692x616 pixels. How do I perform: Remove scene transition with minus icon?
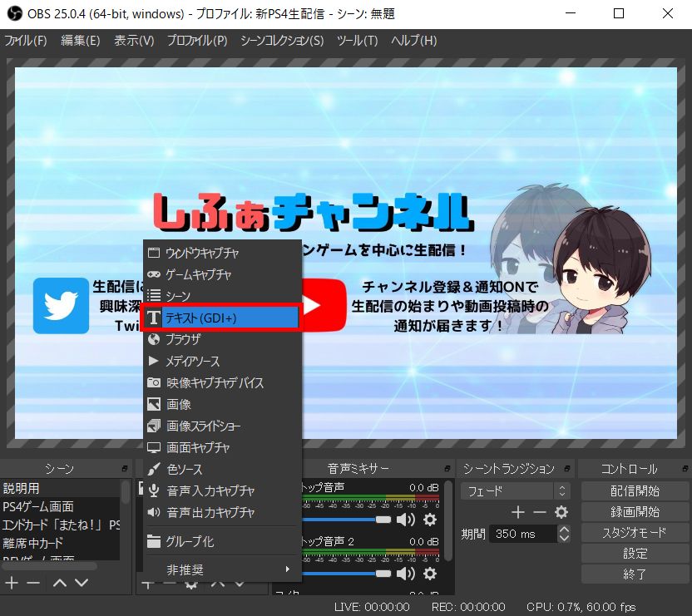[x=539, y=512]
